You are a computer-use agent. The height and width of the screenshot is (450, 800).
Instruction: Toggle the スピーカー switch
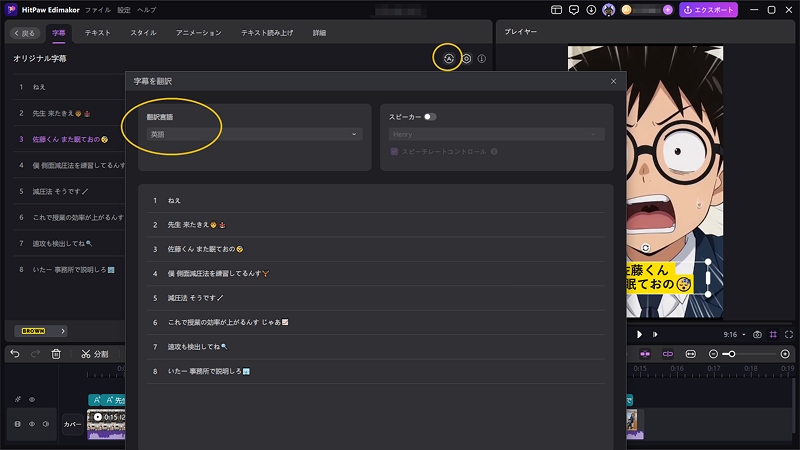(x=430, y=117)
